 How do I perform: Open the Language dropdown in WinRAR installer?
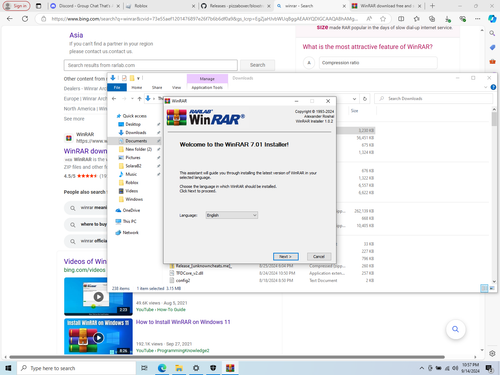pos(232,215)
